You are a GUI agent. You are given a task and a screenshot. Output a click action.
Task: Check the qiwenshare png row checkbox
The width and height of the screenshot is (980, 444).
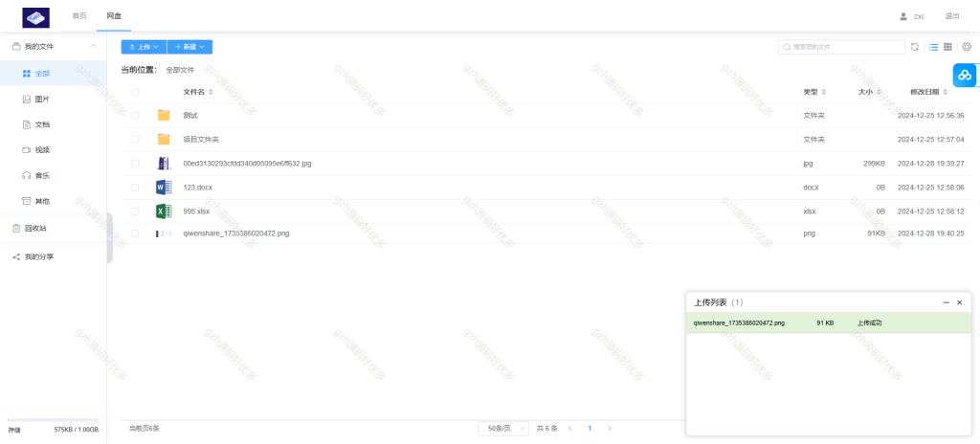(135, 233)
